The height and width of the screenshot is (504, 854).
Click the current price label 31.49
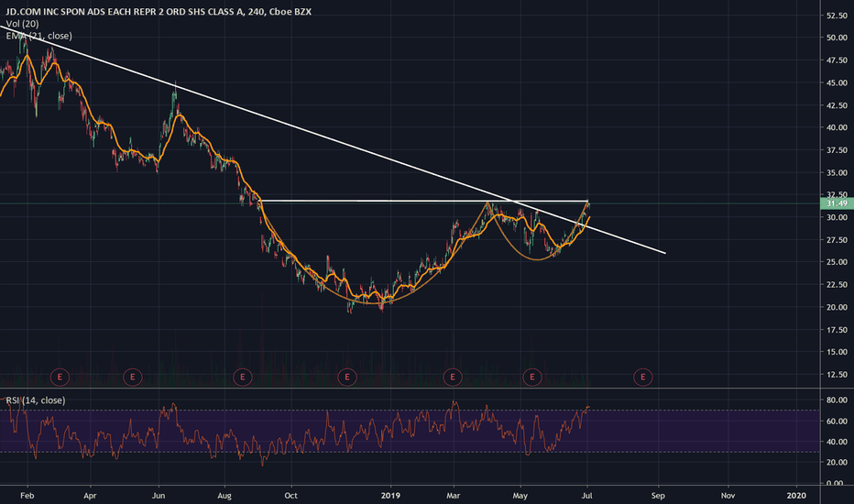tap(837, 203)
